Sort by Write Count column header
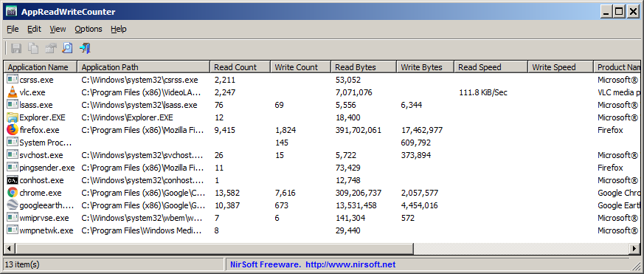Viewport: 644px width, 274px height. point(301,67)
